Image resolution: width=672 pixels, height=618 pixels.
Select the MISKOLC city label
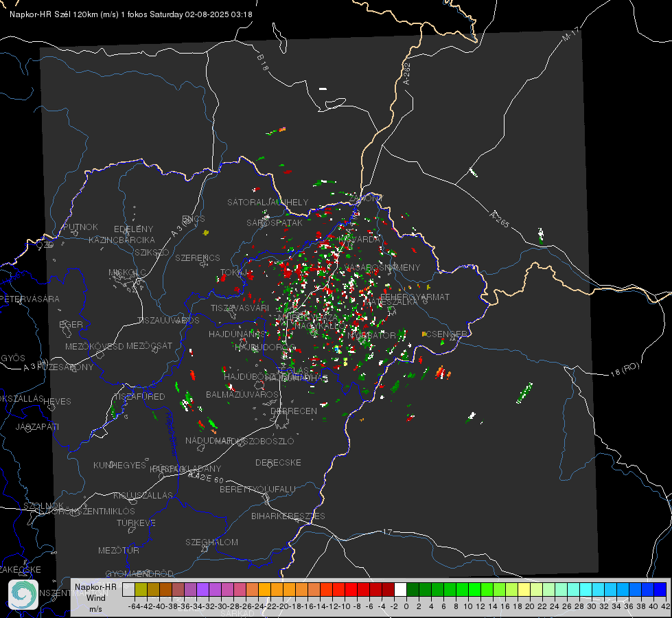[x=127, y=273]
